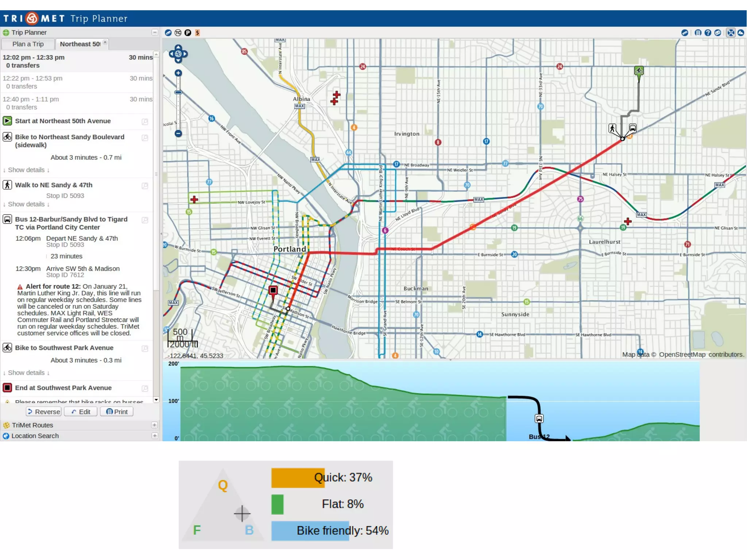Click the map zoom slider handle

coord(178,92)
